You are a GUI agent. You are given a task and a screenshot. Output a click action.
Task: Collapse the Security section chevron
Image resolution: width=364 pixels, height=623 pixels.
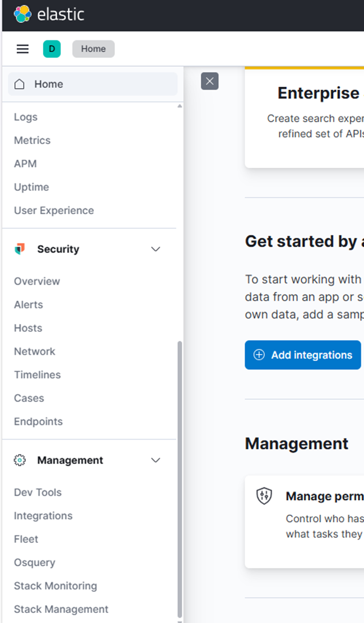click(156, 249)
